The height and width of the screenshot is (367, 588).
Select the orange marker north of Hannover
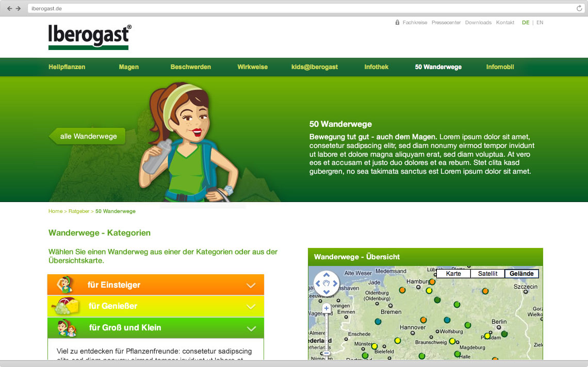tap(423, 320)
